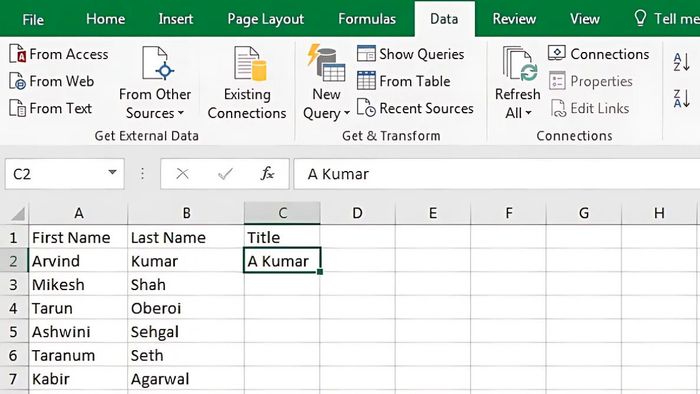Click From Table in Get & Transform
The image size is (700, 394).
point(404,81)
